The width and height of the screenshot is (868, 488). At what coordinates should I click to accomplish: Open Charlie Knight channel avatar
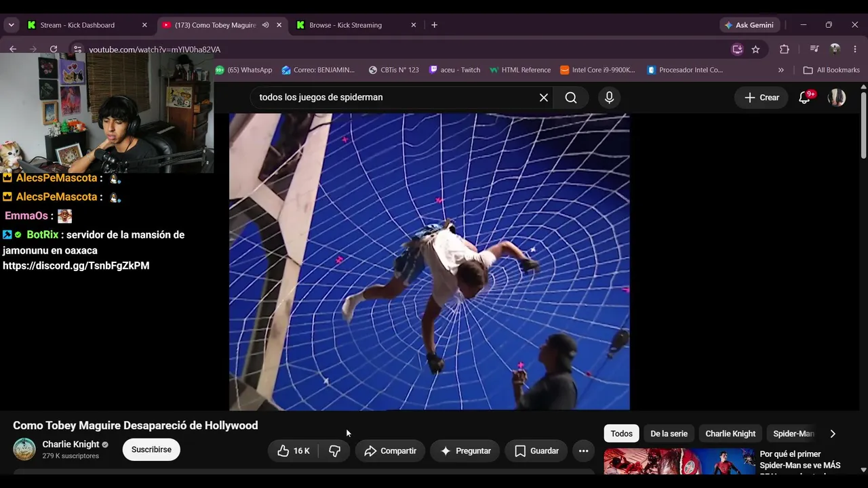(x=24, y=449)
